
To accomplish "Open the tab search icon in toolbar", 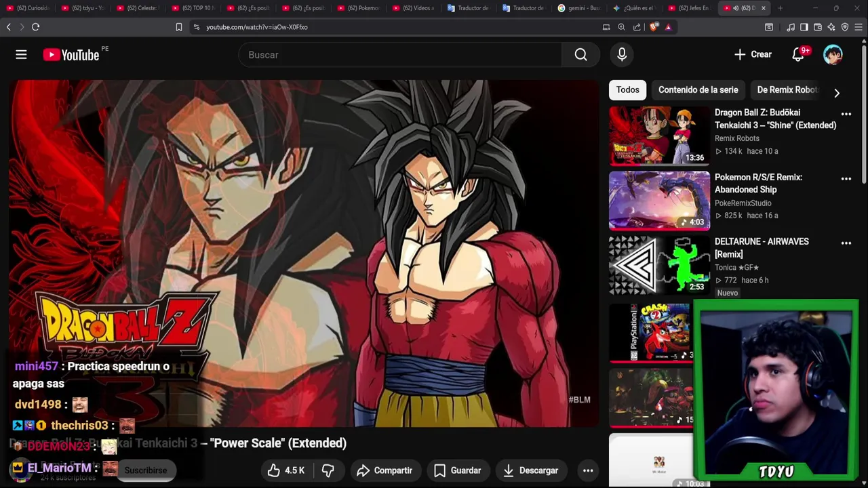I will tap(769, 27).
